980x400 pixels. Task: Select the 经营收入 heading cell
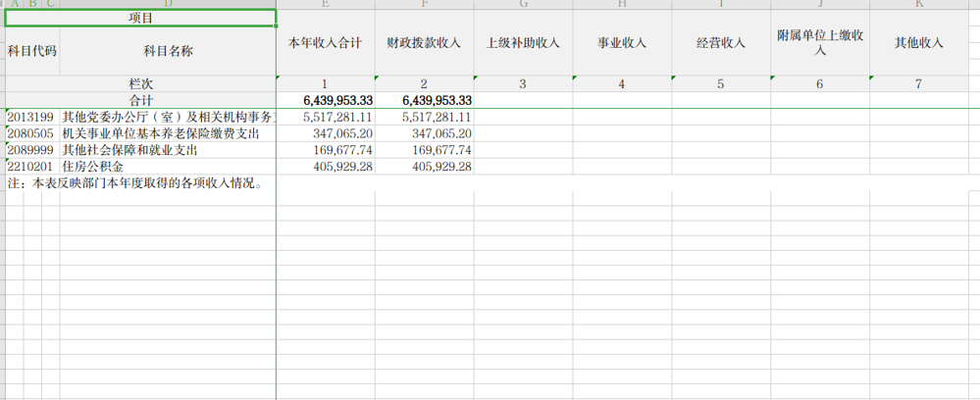point(721,43)
